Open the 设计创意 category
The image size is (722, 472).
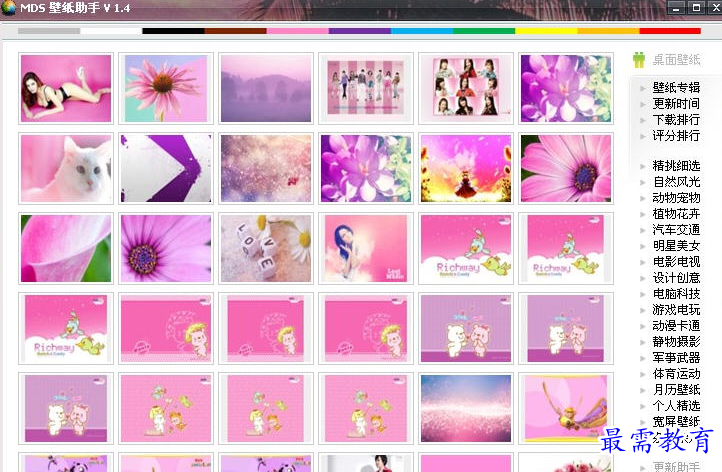click(x=676, y=278)
